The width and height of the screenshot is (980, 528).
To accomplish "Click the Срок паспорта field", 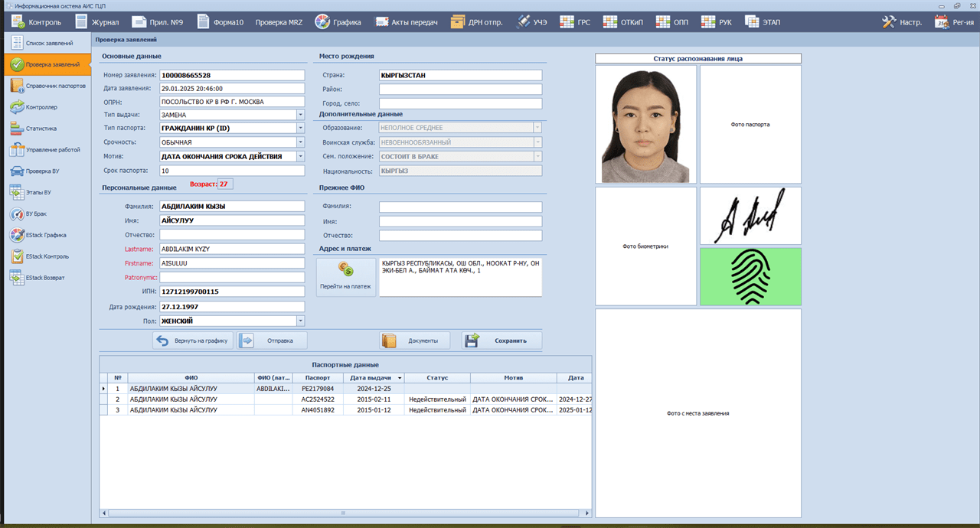I will click(232, 171).
